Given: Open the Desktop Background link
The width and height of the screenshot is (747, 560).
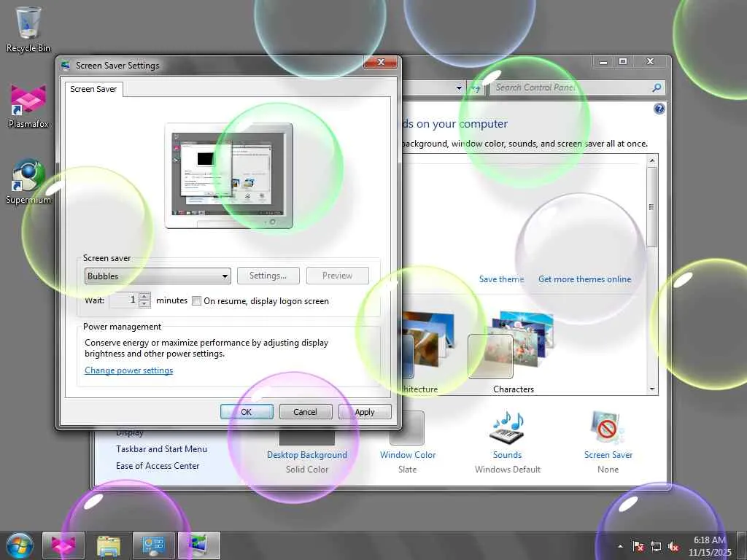Looking at the screenshot, I should point(307,455).
